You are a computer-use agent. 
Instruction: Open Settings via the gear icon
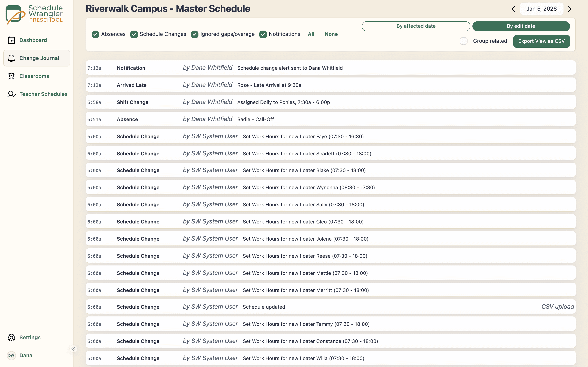pyautogui.click(x=11, y=337)
